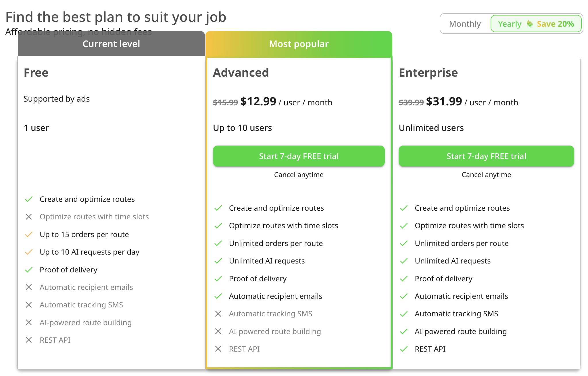Click the check beside Enterprise AI-powered route building
This screenshot has width=588, height=376.
[404, 332]
